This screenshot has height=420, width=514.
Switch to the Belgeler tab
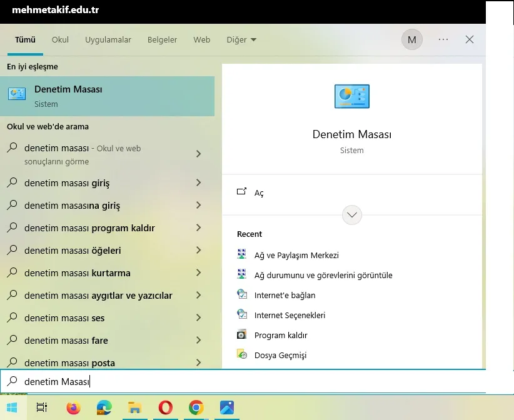[x=162, y=39]
